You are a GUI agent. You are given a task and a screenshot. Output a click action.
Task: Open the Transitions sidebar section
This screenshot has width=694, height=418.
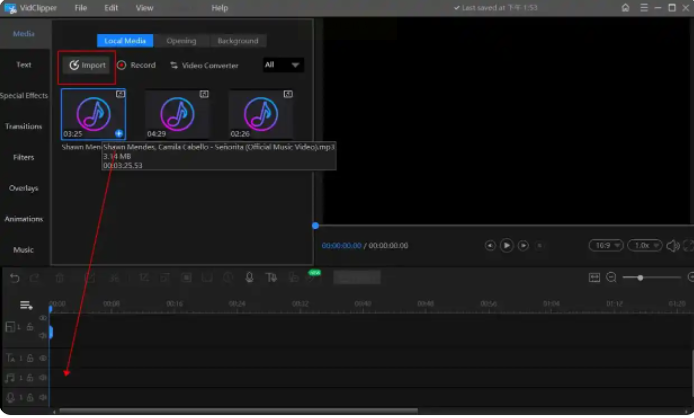(24, 127)
